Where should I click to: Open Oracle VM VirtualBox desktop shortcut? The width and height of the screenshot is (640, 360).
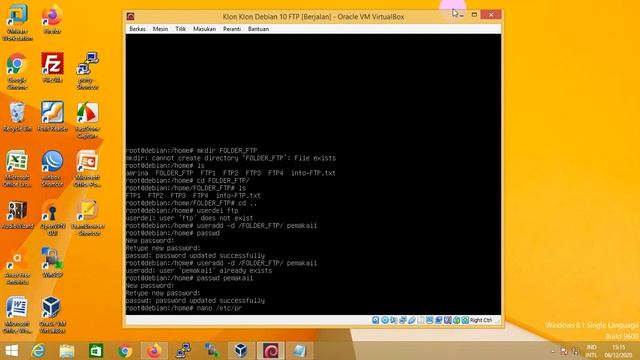pos(52,315)
